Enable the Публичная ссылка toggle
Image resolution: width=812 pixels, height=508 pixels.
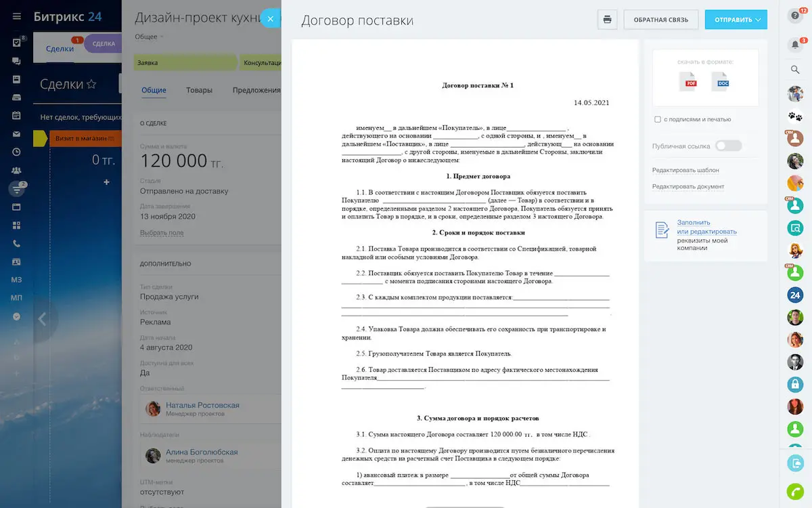[x=729, y=145]
